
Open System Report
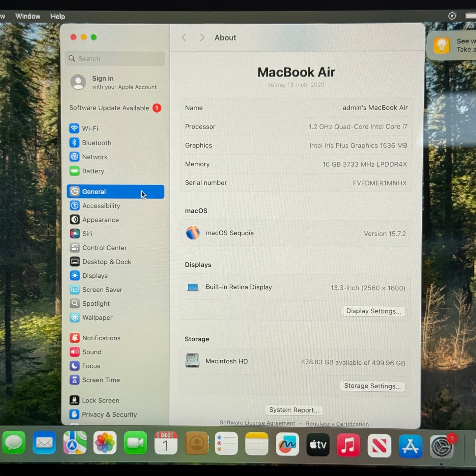click(294, 410)
